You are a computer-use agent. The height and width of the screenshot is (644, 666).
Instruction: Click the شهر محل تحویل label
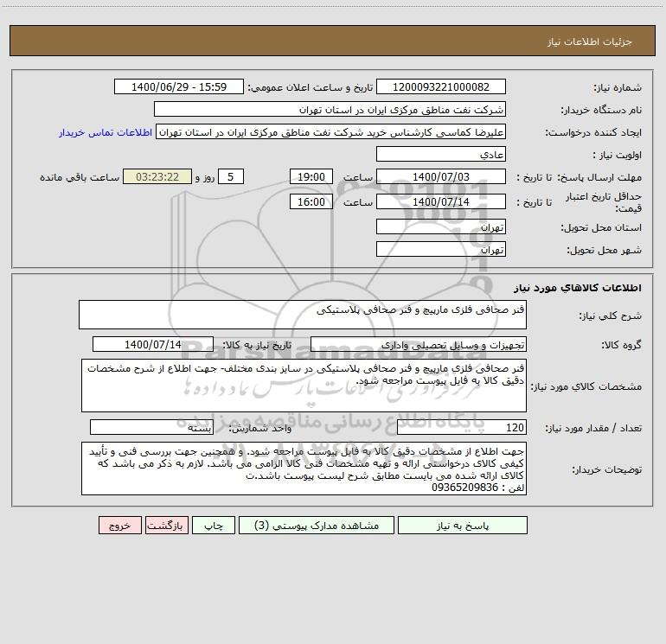604,251
